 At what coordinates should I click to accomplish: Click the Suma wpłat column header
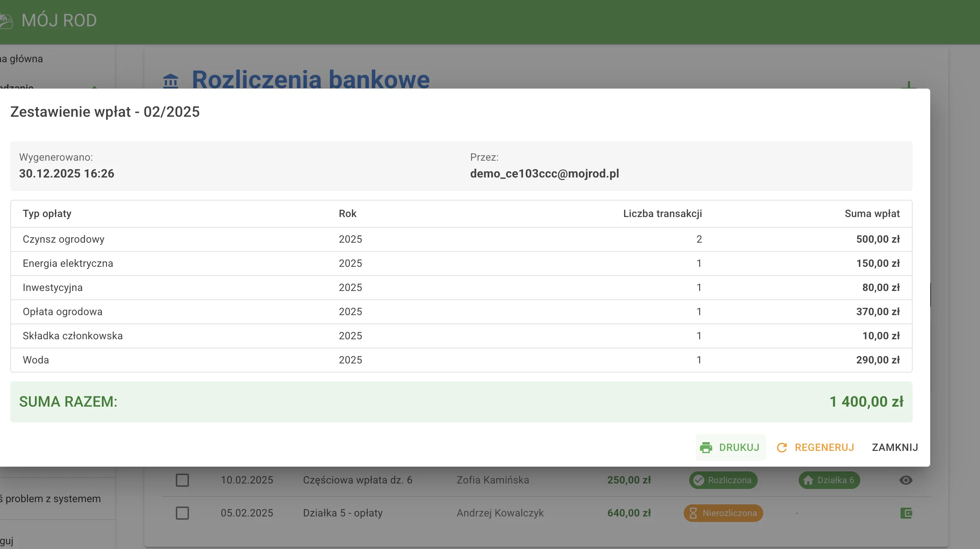pos(872,214)
